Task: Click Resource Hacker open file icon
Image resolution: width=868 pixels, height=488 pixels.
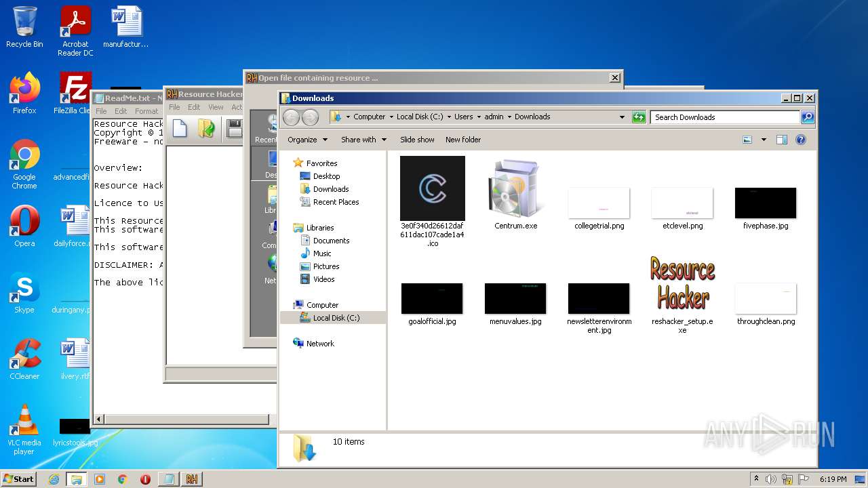Action: click(x=206, y=128)
